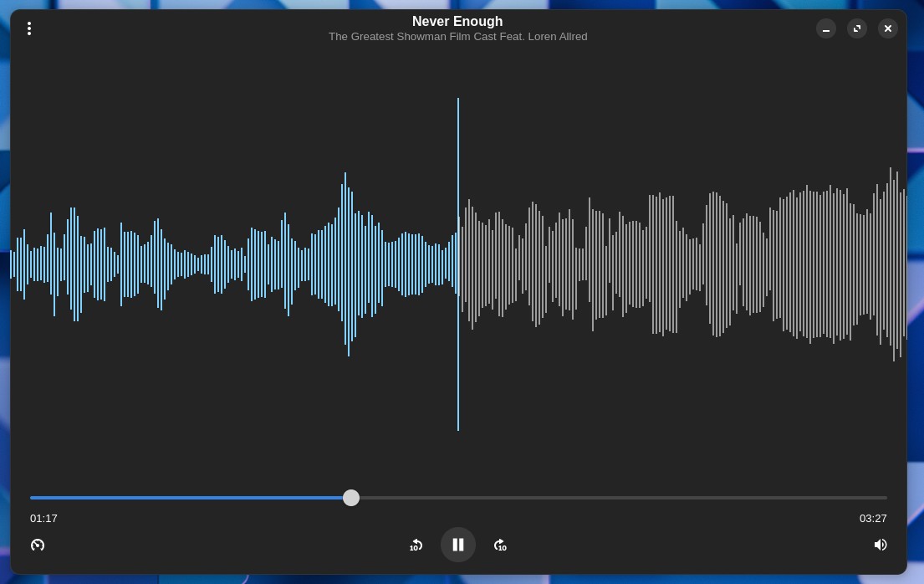Click the blue played waveform area

point(234,264)
